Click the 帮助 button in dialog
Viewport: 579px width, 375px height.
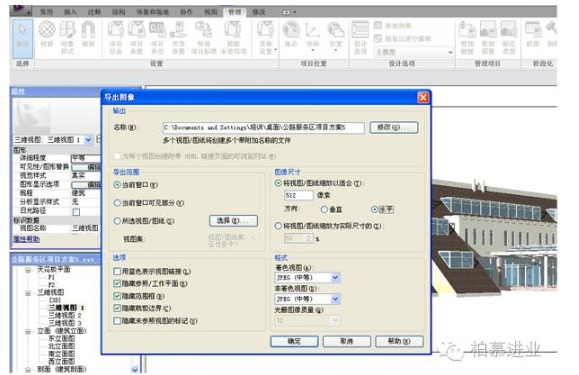[399, 341]
